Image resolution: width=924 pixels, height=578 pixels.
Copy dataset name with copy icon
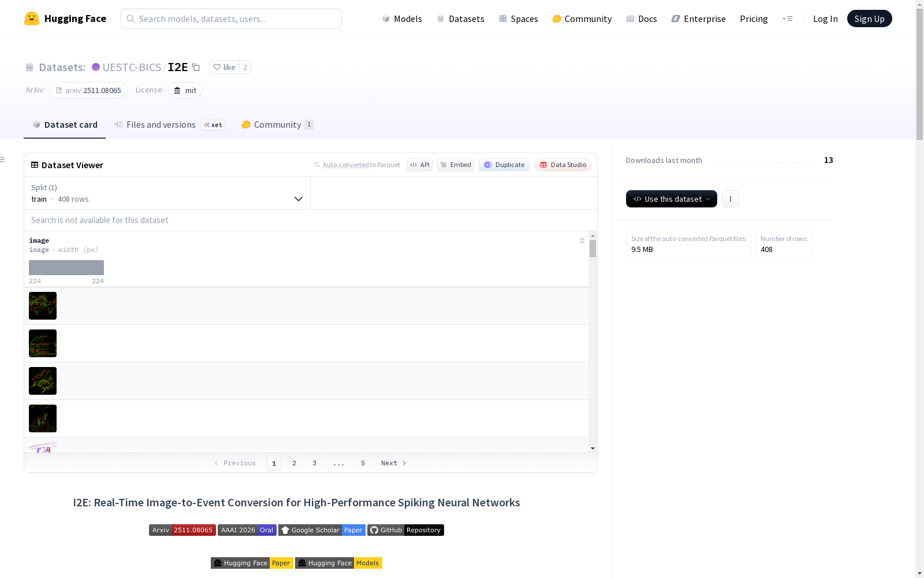pos(196,67)
